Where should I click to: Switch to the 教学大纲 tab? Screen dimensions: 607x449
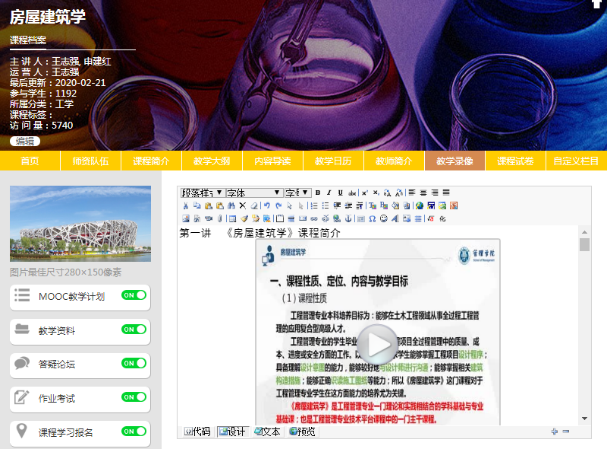point(211,161)
